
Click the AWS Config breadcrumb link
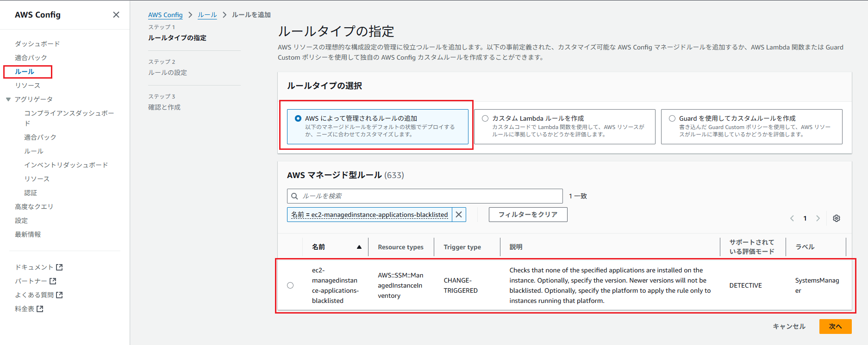pos(165,15)
